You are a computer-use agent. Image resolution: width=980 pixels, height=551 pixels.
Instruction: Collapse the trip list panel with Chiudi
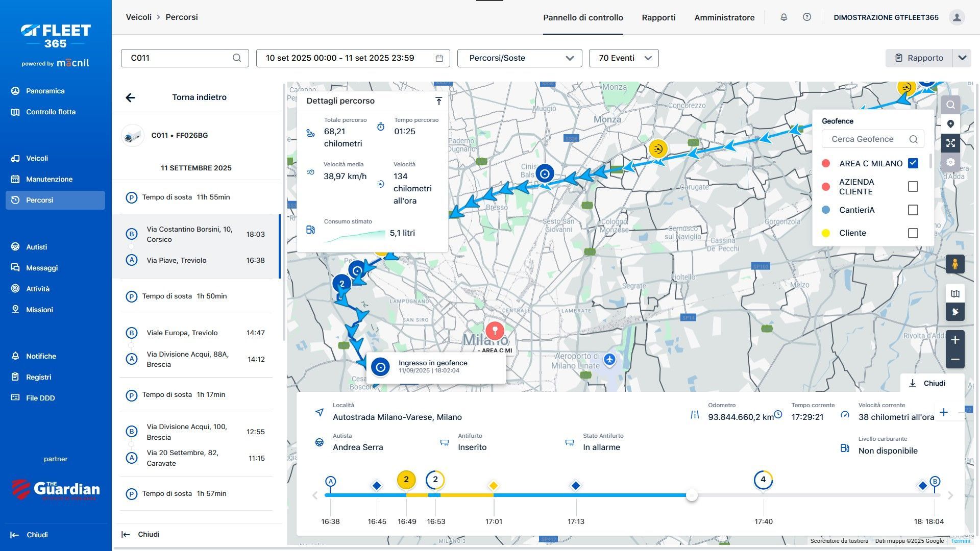click(x=141, y=534)
